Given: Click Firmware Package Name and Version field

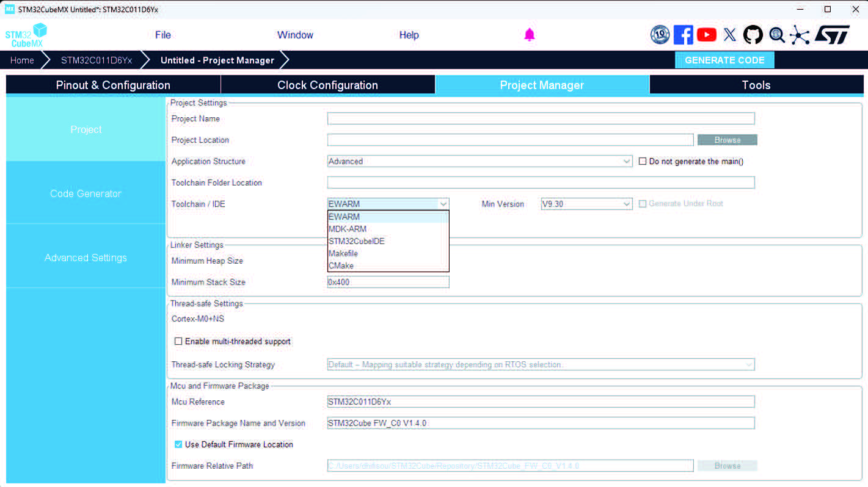Looking at the screenshot, I should [x=541, y=423].
